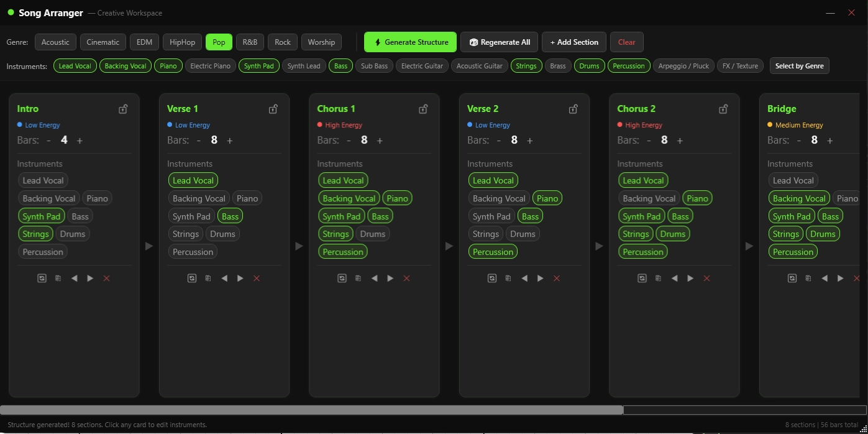This screenshot has width=868, height=434.
Task: Disable Lead Vocal in the top Instruments row
Action: (75, 66)
